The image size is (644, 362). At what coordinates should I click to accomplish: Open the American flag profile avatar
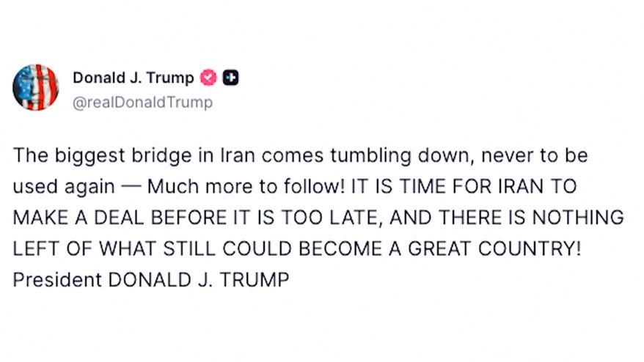(x=35, y=87)
